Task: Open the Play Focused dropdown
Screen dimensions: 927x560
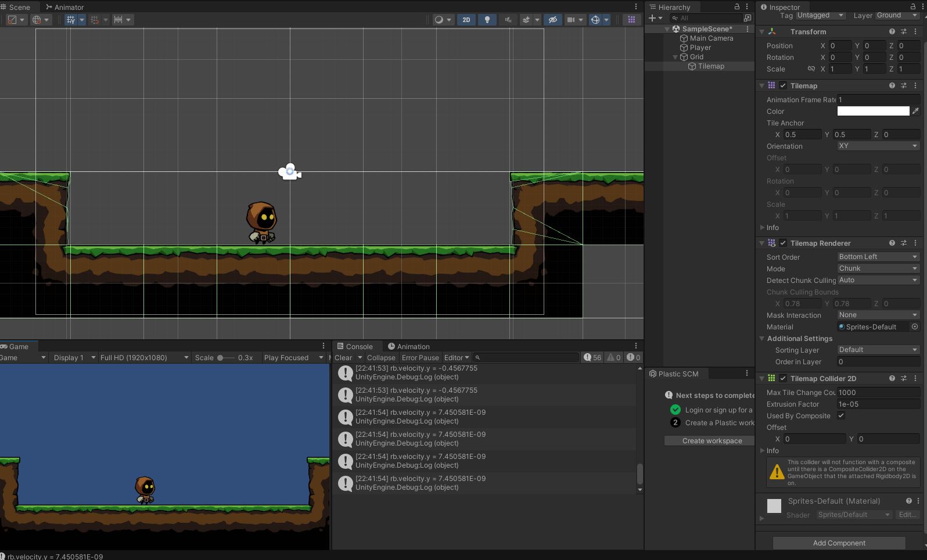Action: click(293, 357)
